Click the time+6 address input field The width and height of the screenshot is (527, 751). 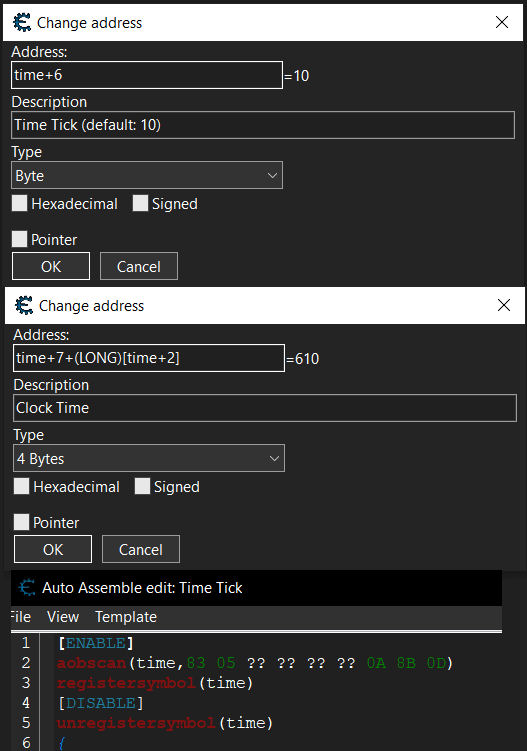click(x=147, y=75)
